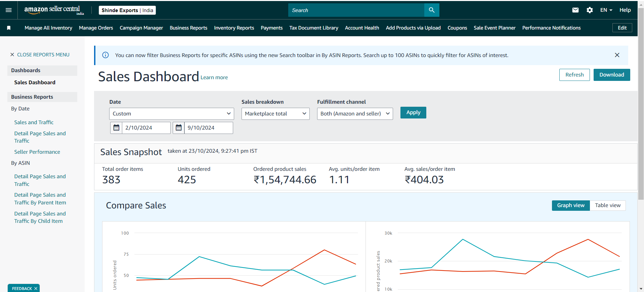Open Detail Page Sales and Traffic By Parent Item

point(40,199)
